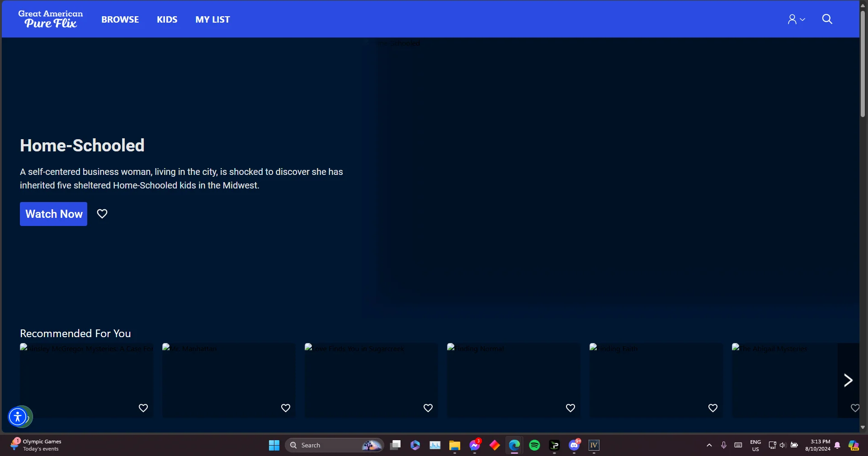Viewport: 868px width, 456px height.
Task: Open The Abigail Mysteries thumbnail
Action: (x=784, y=380)
